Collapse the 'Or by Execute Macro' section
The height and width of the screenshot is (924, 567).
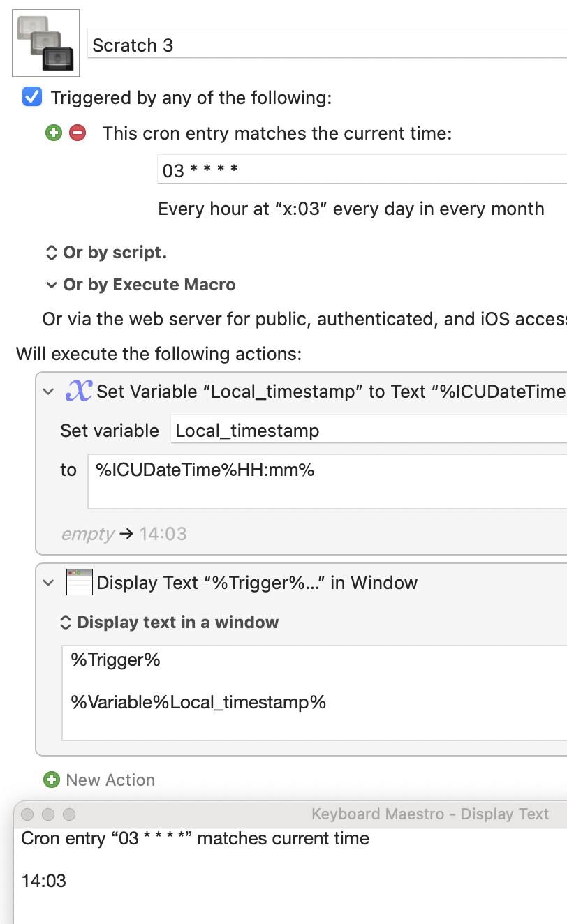pos(51,285)
